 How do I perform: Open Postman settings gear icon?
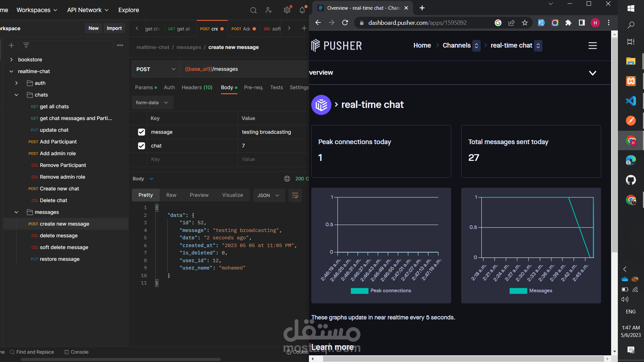point(287,10)
